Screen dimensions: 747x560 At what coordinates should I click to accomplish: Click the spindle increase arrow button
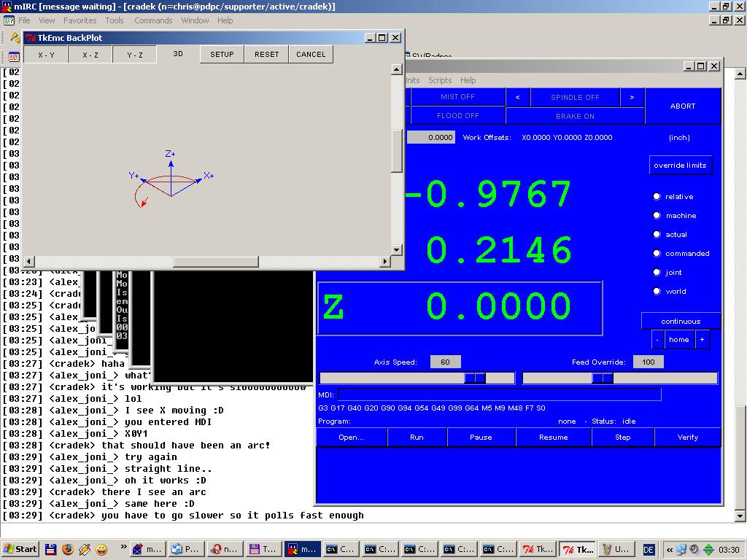point(632,97)
